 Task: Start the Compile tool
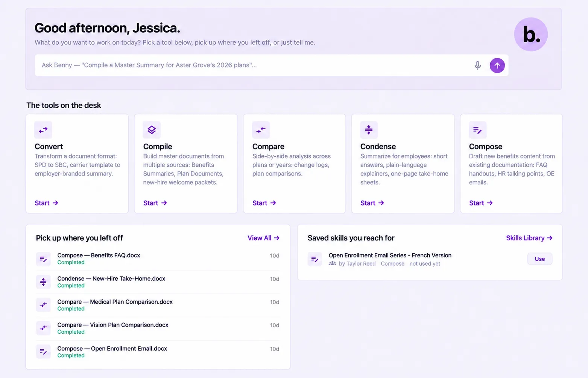(155, 203)
